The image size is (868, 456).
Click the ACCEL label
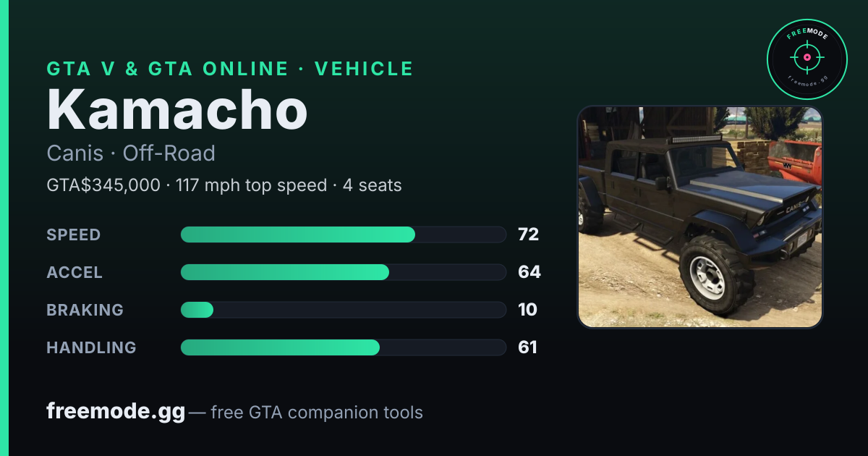[75, 272]
